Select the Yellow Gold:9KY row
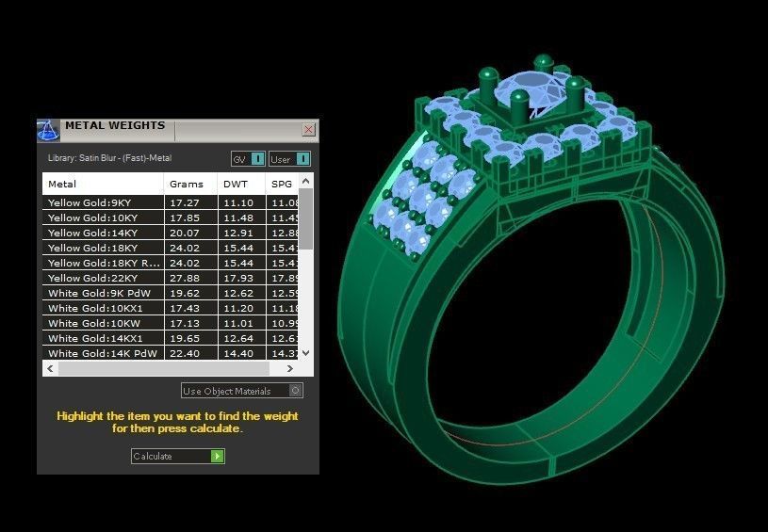Image resolution: width=768 pixels, height=532 pixels. coord(171,202)
